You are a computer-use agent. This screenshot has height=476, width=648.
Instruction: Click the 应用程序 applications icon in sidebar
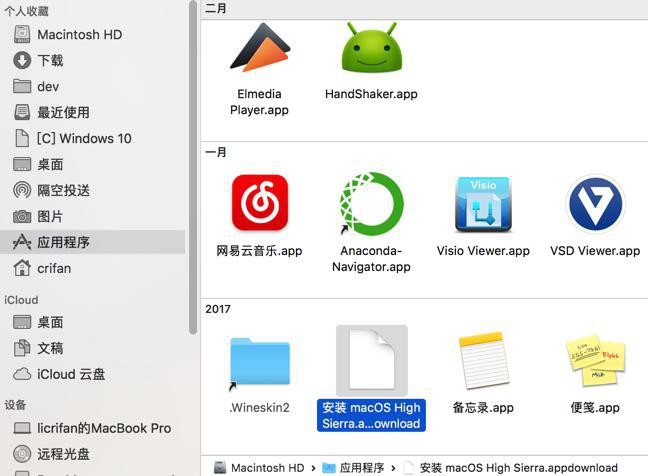click(x=22, y=242)
